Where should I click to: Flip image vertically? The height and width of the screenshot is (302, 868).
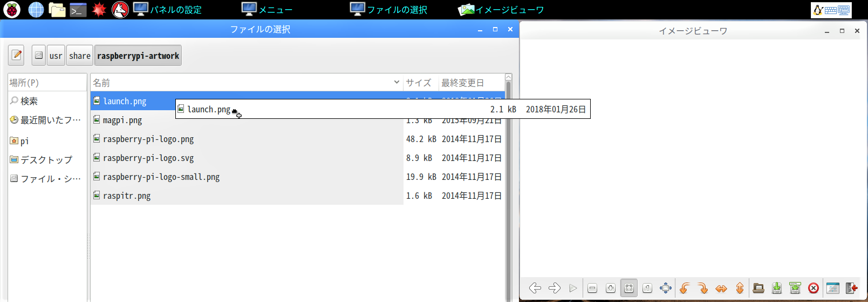[x=740, y=288]
